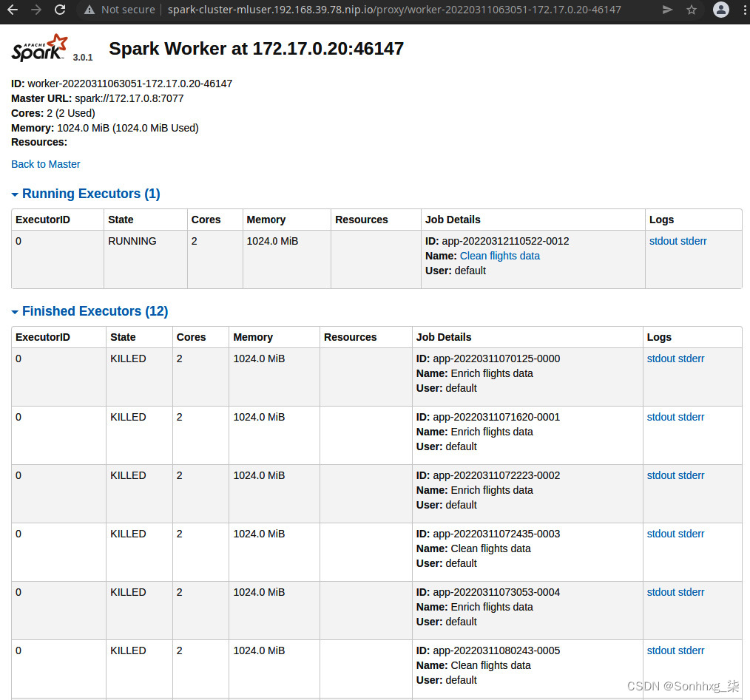View the Not secure site warning

[120, 10]
